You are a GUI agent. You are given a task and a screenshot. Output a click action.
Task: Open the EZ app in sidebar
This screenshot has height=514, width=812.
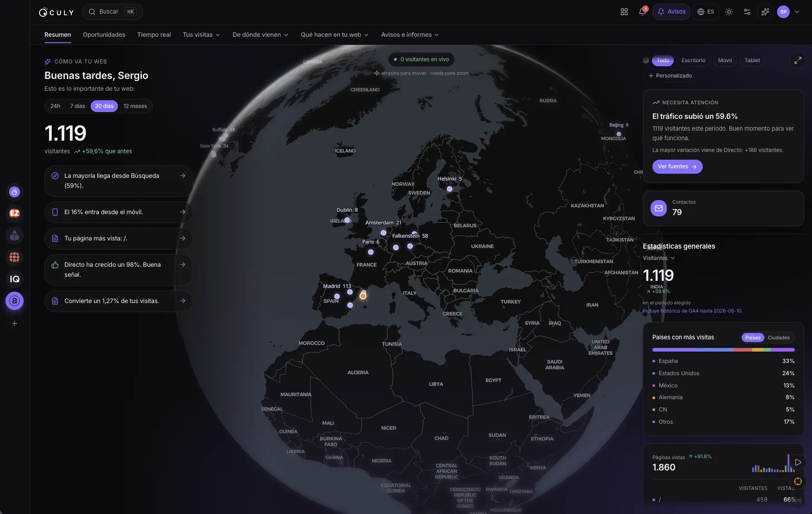coord(15,214)
